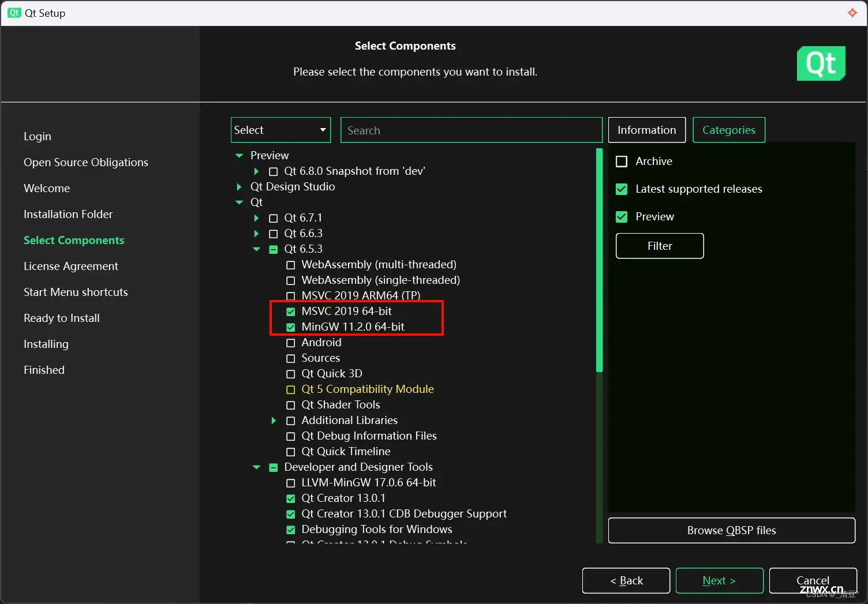The width and height of the screenshot is (868, 604).
Task: Collapse the Qt tree node
Action: [239, 202]
